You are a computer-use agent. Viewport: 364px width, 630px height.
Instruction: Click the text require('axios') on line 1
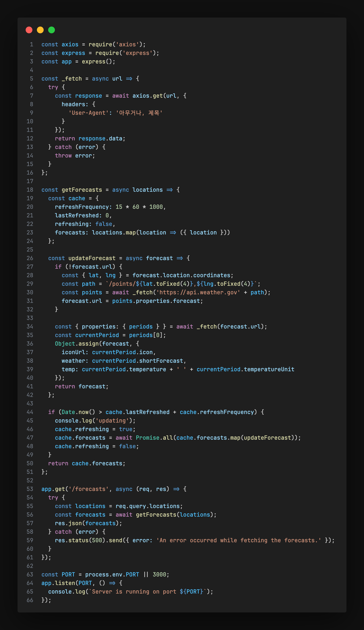(115, 45)
